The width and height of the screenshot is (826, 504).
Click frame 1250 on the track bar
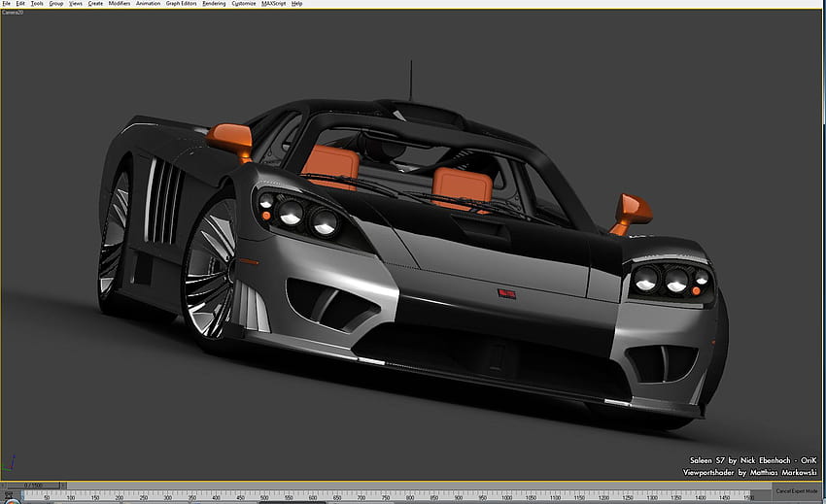pyautogui.click(x=628, y=497)
